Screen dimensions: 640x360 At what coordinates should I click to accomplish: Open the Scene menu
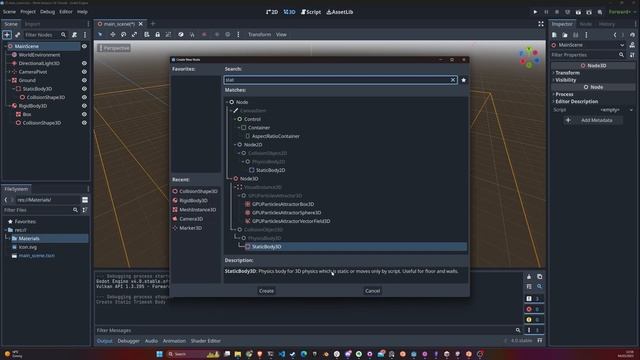[x=9, y=12]
